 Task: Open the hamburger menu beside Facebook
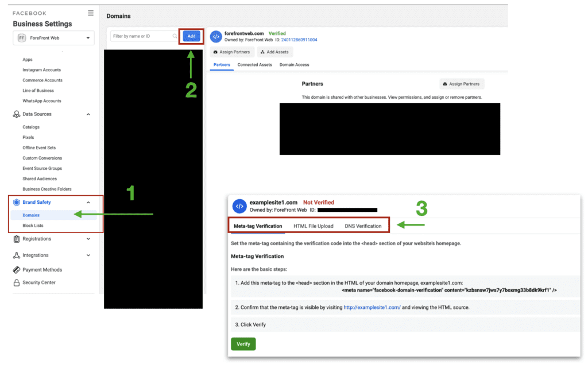pyautogui.click(x=91, y=13)
